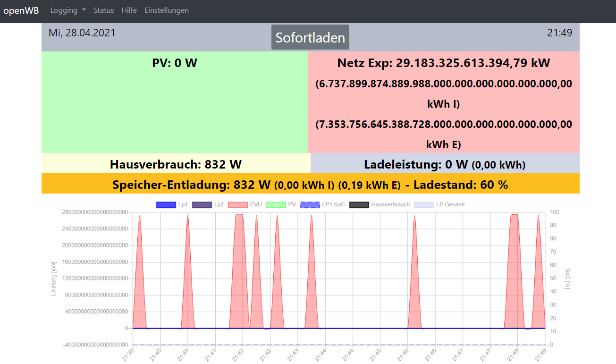Click the Leistung [kW] axis label
This screenshot has height=364, width=616.
54,279
